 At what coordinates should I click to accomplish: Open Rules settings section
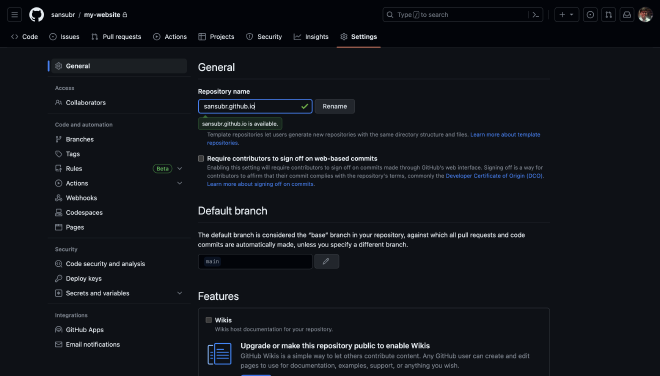pyautogui.click(x=74, y=168)
